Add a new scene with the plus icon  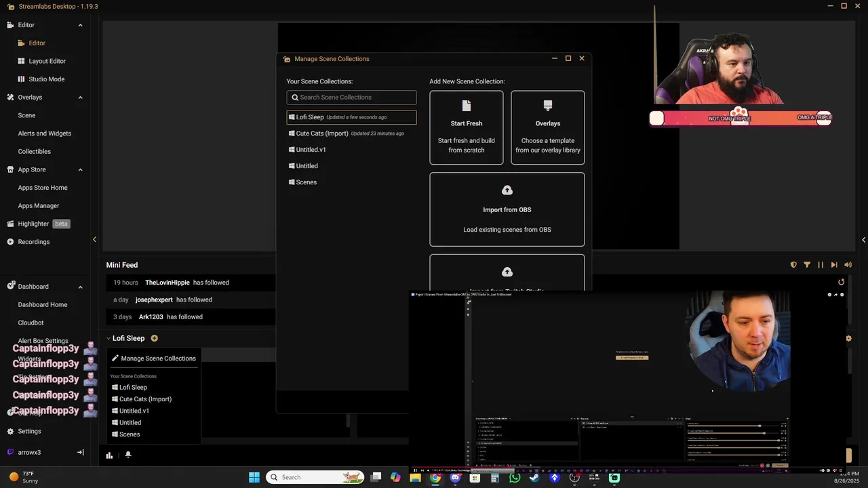154,338
